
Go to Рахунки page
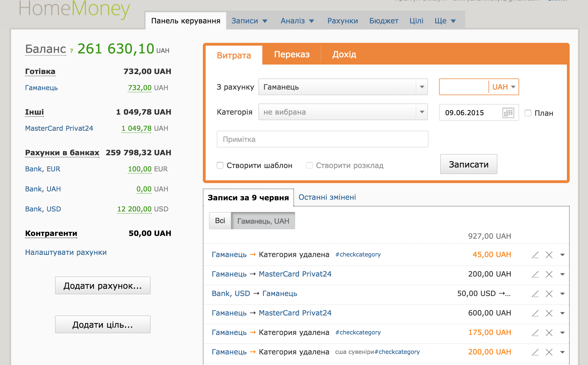[x=342, y=21]
